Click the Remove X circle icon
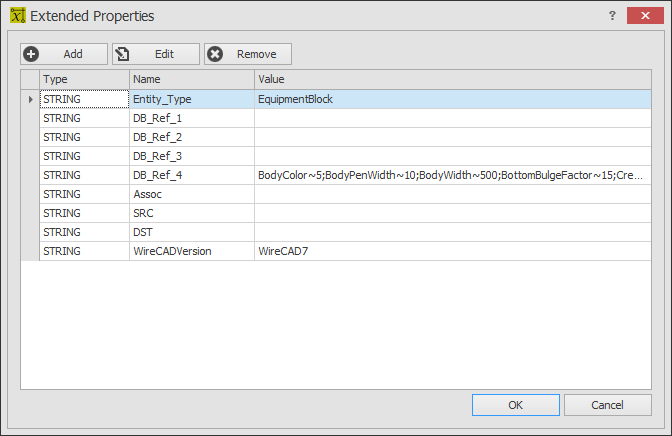672x436 pixels. coord(215,54)
